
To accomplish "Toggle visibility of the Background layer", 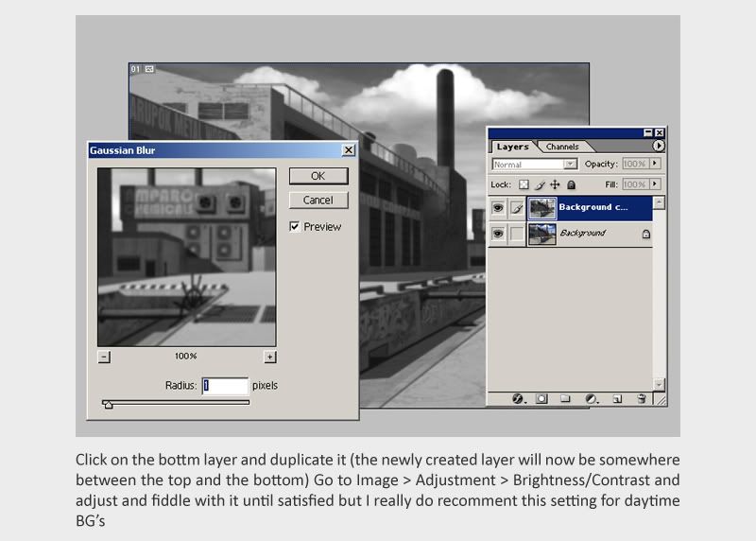I will (498, 233).
